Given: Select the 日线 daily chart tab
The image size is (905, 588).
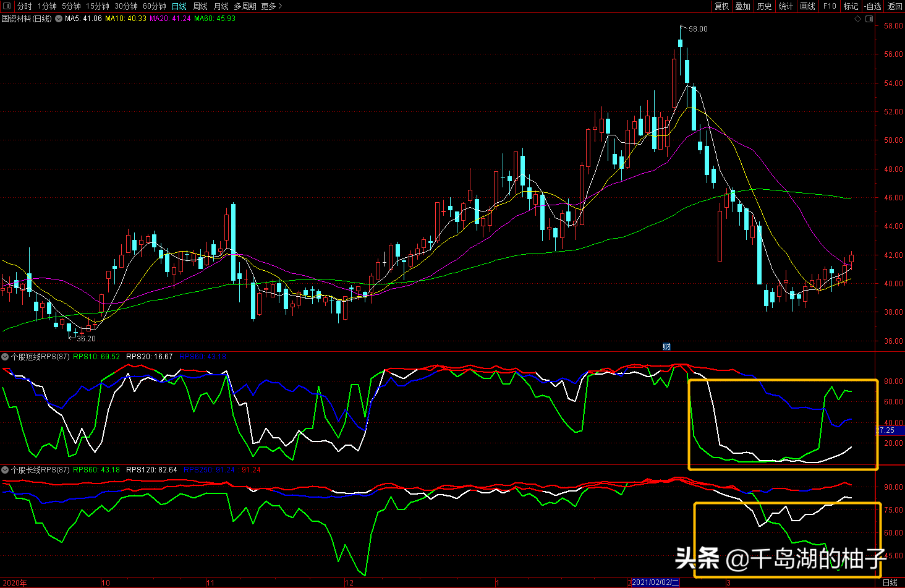Looking at the screenshot, I should click(x=179, y=6).
